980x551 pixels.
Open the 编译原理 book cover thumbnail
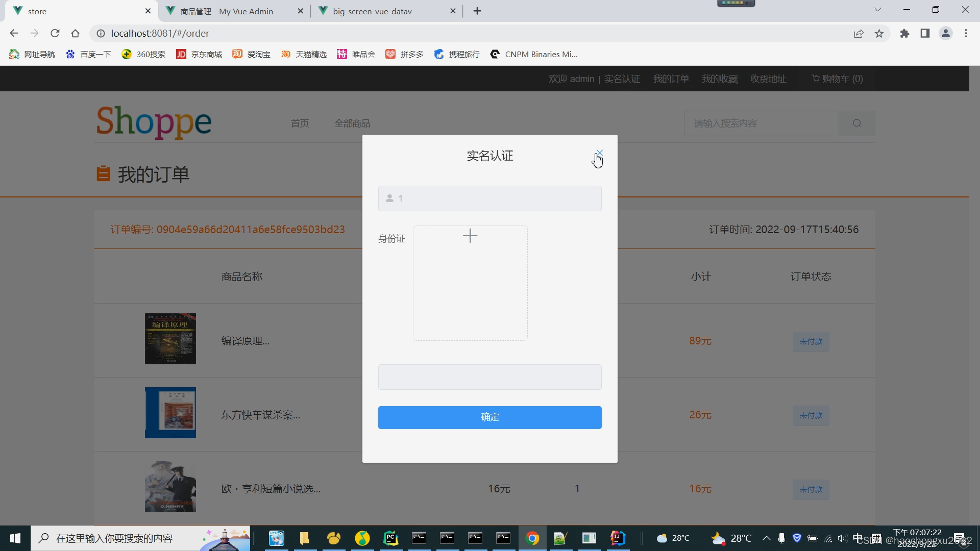coord(170,339)
